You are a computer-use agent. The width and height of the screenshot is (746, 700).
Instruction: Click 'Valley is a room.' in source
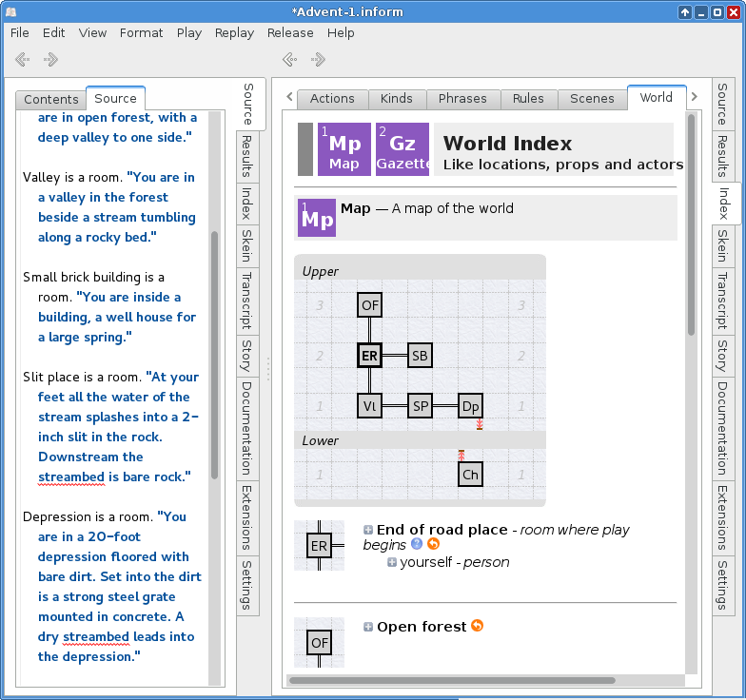(x=72, y=177)
